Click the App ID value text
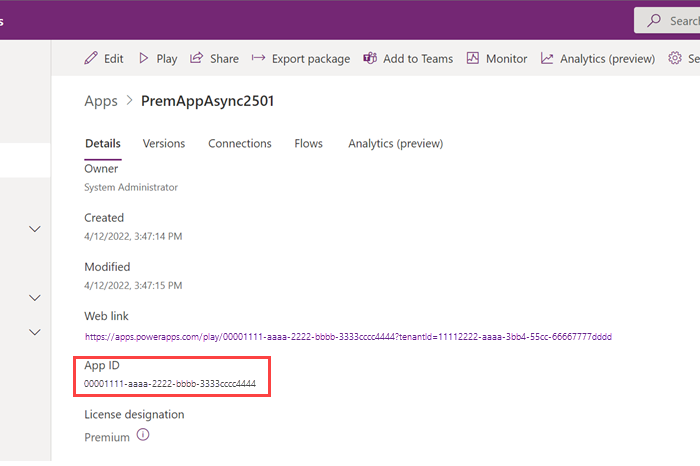This screenshot has width=700, height=466. 170,384
